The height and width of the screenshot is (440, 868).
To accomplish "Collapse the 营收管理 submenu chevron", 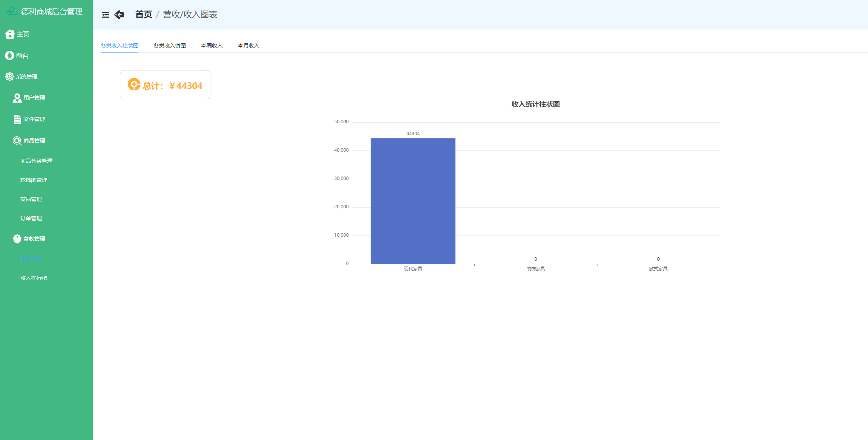I will pyautogui.click(x=83, y=239).
